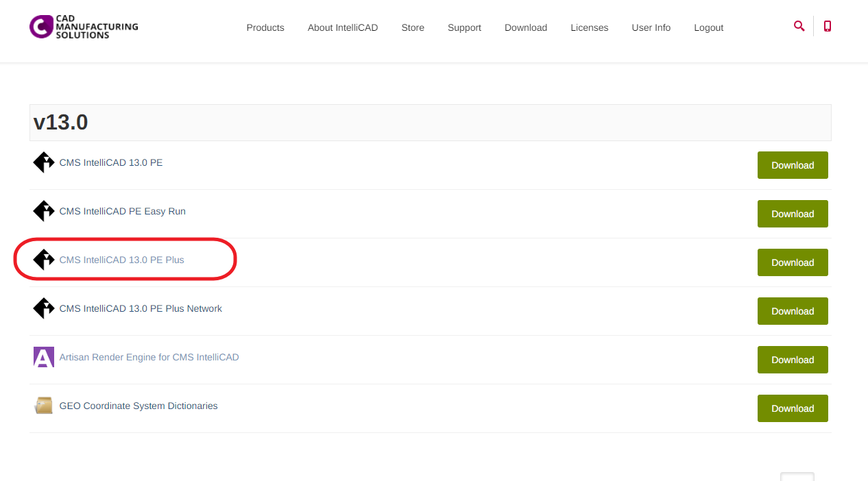This screenshot has width=868, height=481.
Task: Click the Artisan Render Engine purple icon
Action: coord(44,357)
